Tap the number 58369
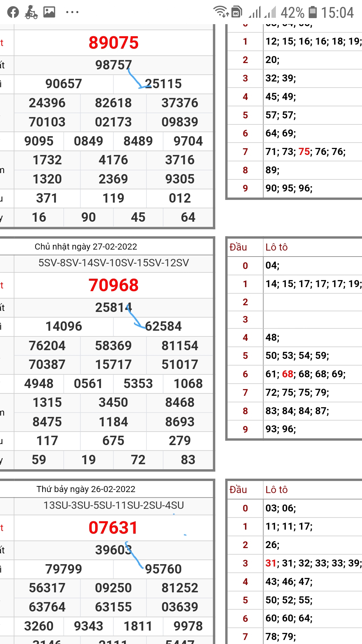 (114, 346)
